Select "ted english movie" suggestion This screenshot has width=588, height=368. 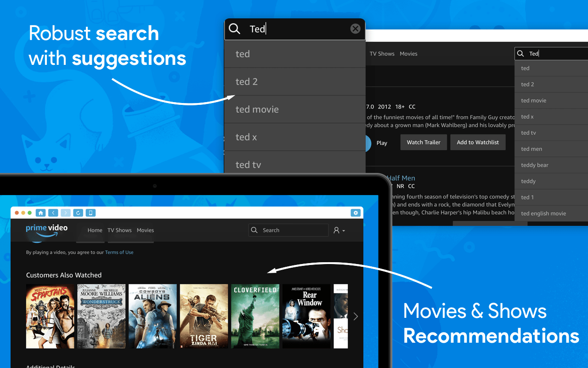551,213
